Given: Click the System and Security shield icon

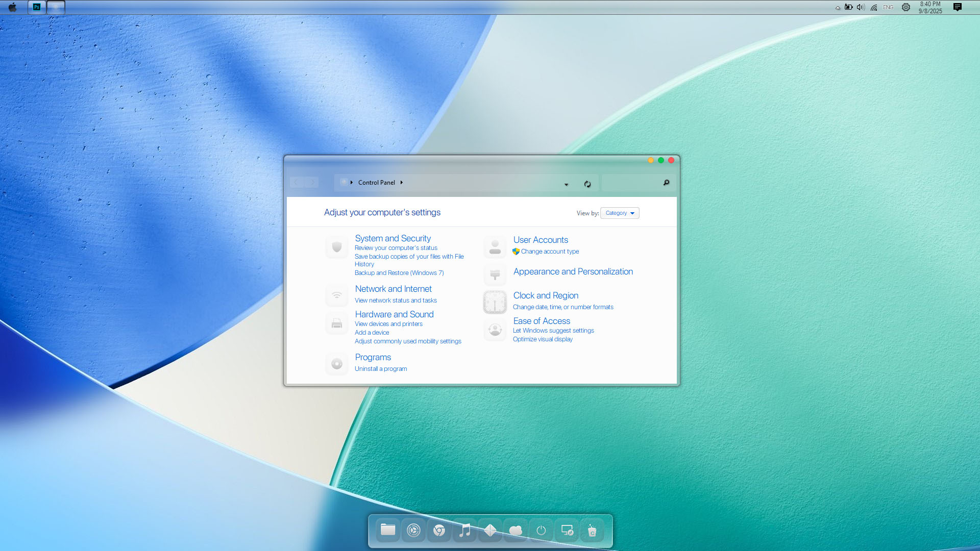Looking at the screenshot, I should [336, 247].
